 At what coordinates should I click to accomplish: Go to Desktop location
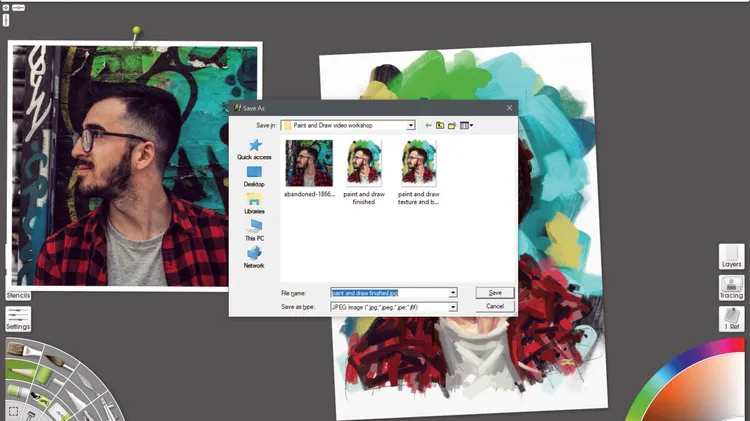(254, 177)
